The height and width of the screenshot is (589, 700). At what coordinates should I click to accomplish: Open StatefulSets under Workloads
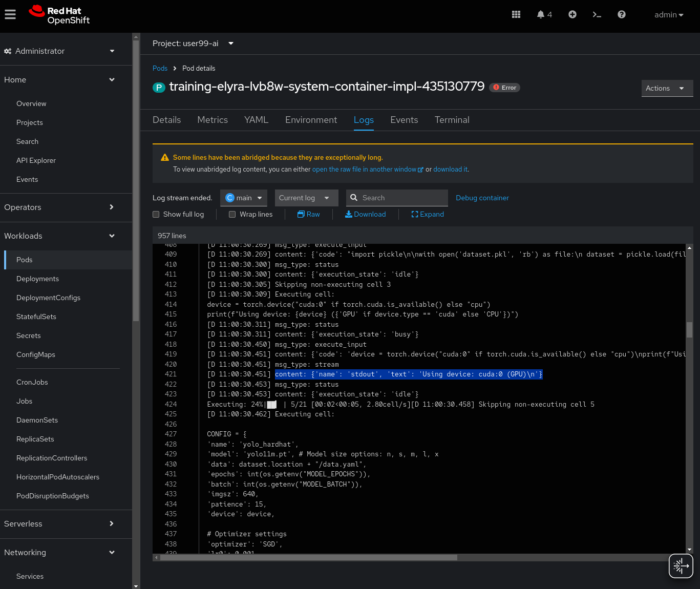tap(36, 317)
